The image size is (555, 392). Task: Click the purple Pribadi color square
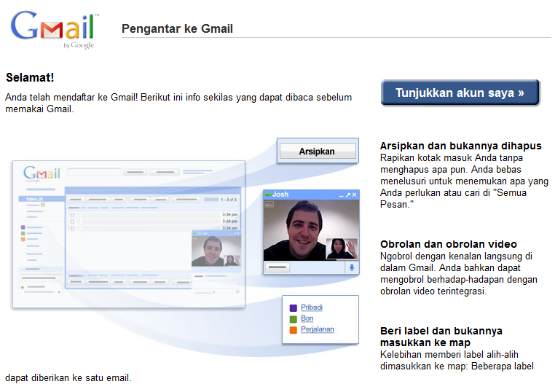point(294,307)
